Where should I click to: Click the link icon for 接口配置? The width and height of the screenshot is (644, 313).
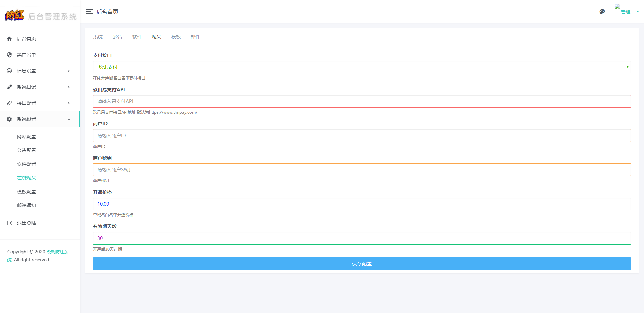click(x=9, y=103)
